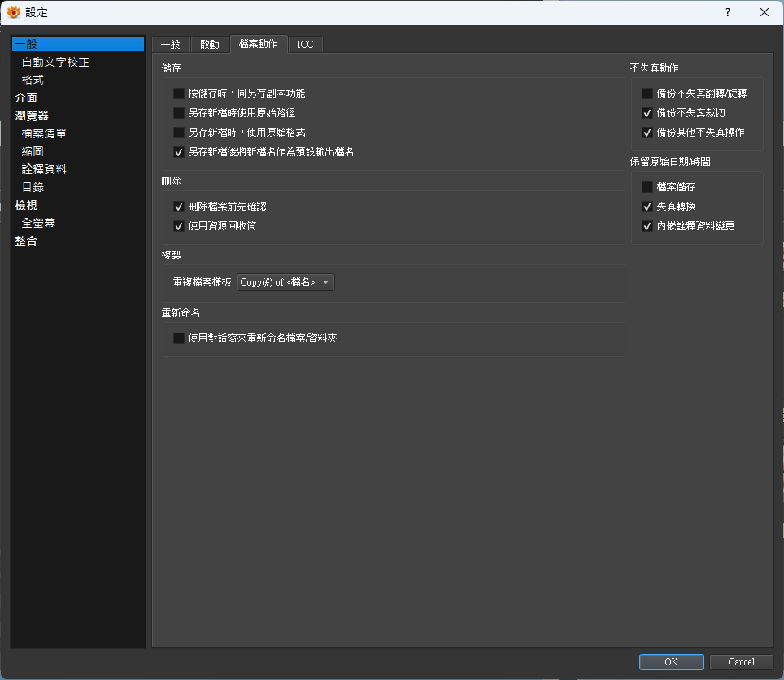Click the ? help button in title bar

(x=727, y=12)
